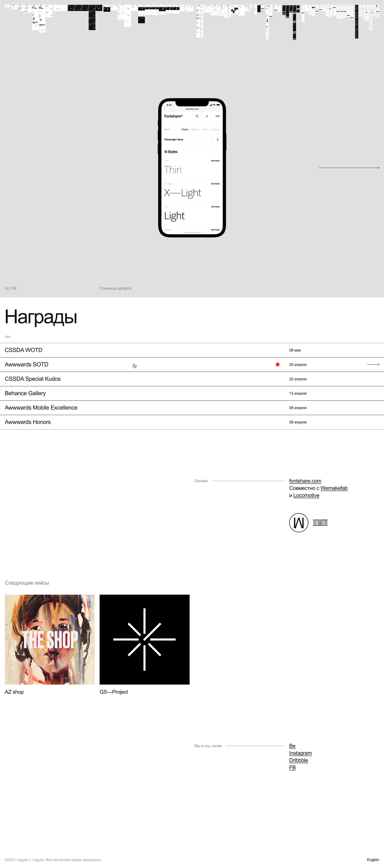Tap the search icon in phone mockup
This screenshot has height=868, width=384.
(197, 116)
